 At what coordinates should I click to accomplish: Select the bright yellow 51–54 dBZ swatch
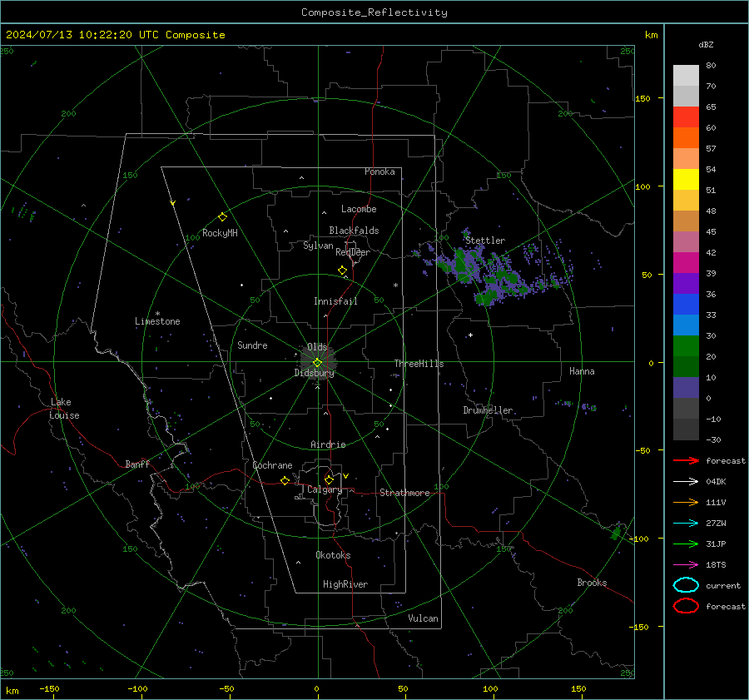pos(686,180)
